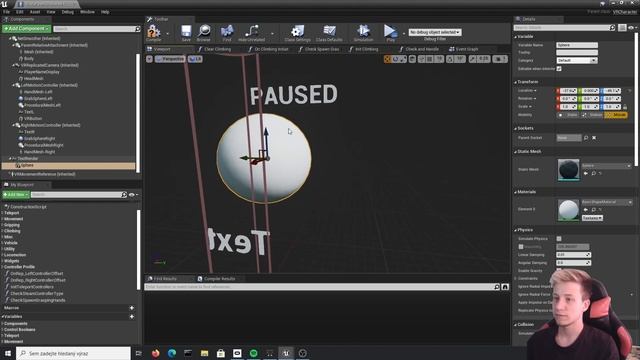Open the variable Category dropdown

coord(577,60)
